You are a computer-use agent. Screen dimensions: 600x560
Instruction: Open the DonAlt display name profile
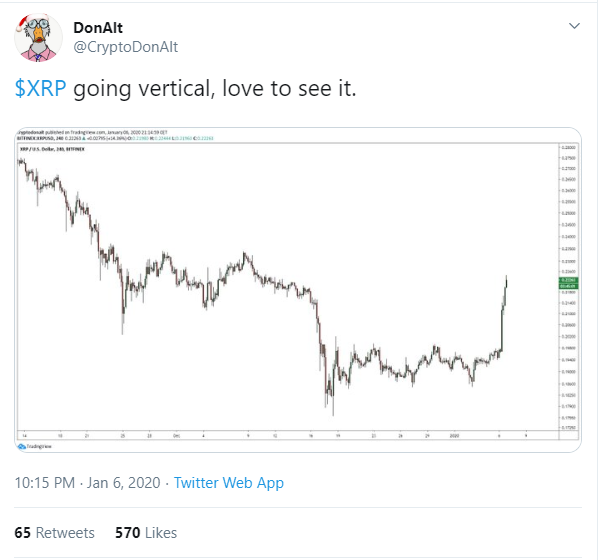click(98, 28)
